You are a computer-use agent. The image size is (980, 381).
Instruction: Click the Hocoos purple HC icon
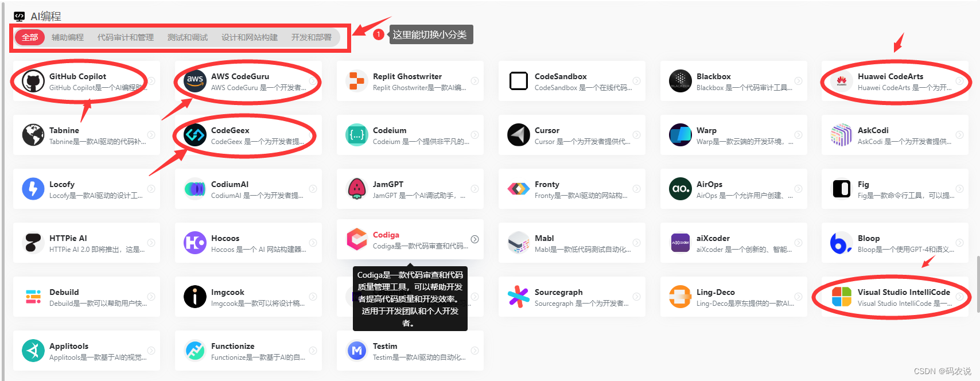[195, 243]
